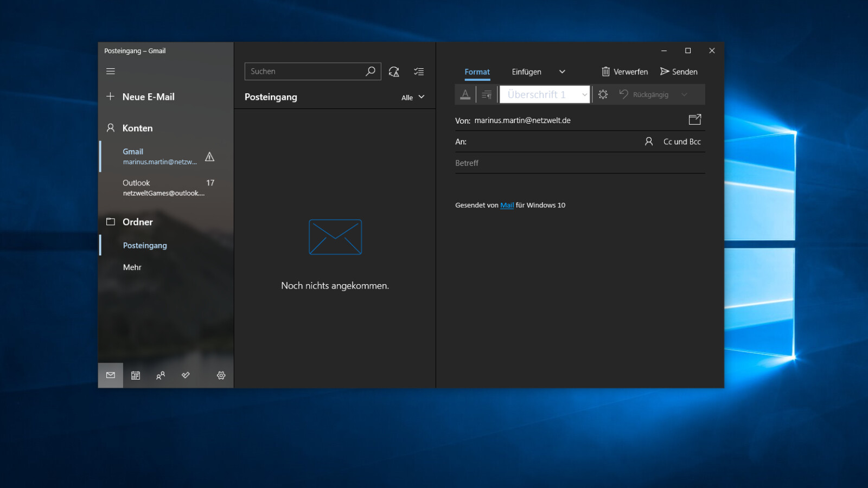The image size is (868, 488).
Task: Click the Gmail account warning triangle
Action: (209, 157)
